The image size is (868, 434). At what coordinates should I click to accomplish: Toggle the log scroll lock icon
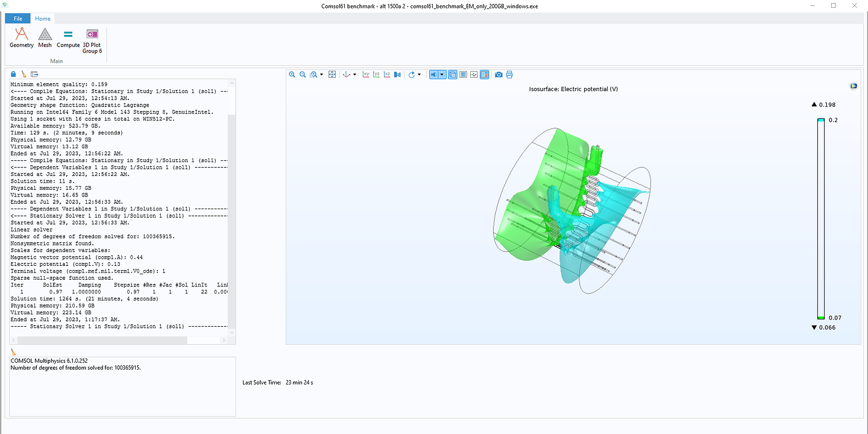click(14, 74)
